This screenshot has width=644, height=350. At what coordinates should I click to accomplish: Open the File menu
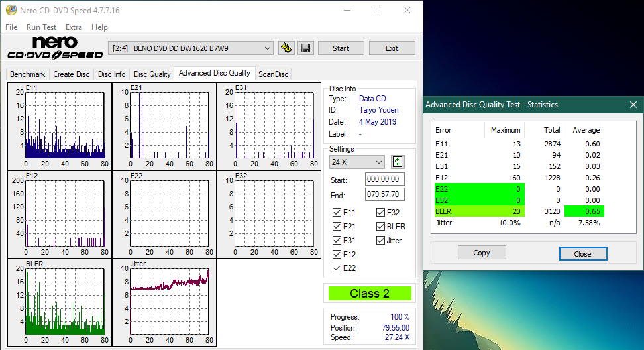[11, 27]
